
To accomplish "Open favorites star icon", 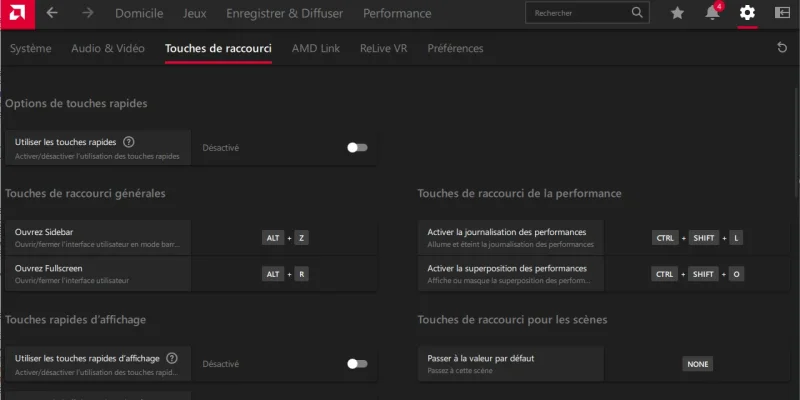I will 677,13.
